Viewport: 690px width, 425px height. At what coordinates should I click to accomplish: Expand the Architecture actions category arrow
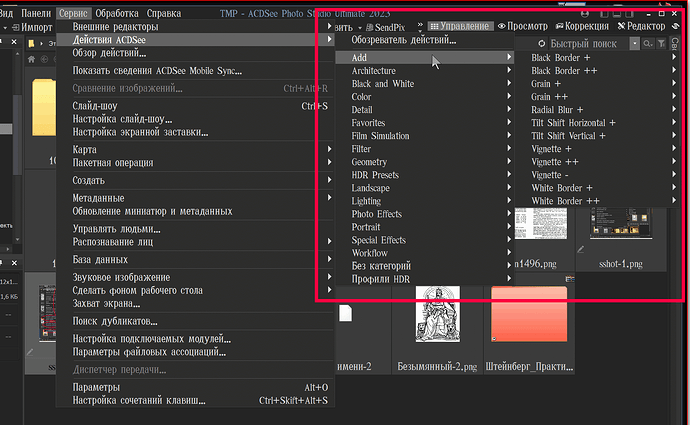(x=509, y=70)
